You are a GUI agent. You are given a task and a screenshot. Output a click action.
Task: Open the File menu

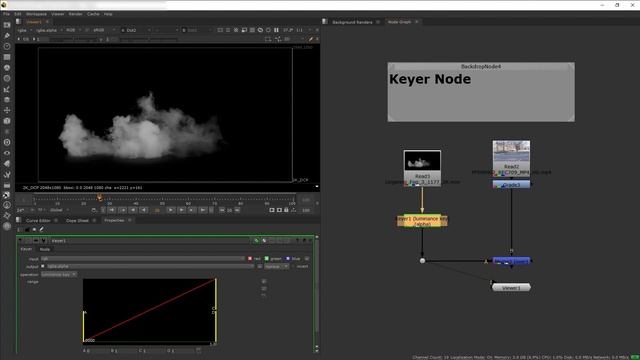7,14
